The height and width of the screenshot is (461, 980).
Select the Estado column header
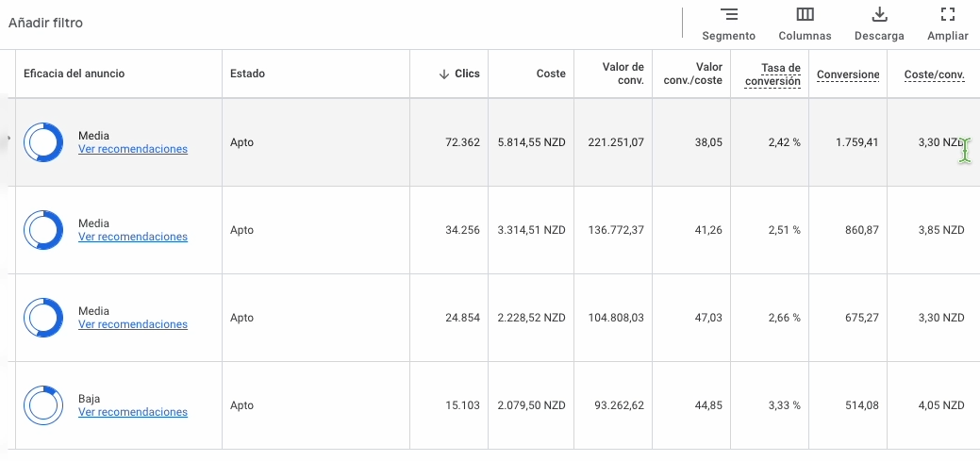pos(248,74)
